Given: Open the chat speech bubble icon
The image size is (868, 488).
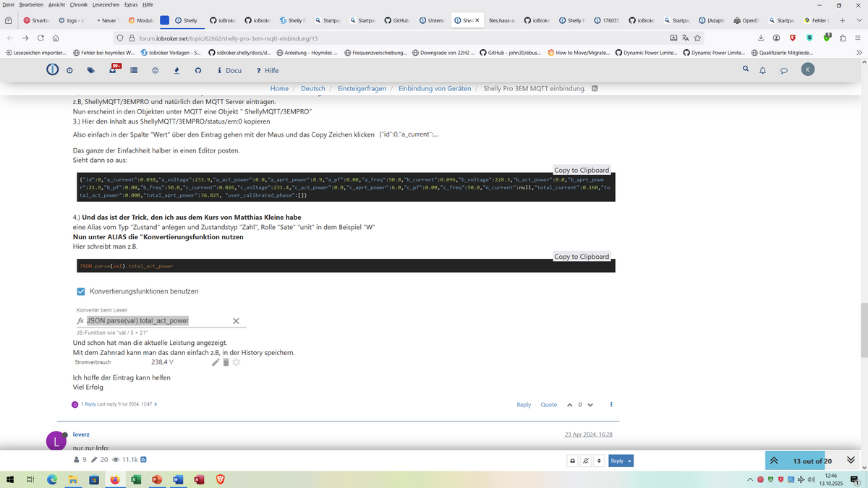Looking at the screenshot, I should click(x=783, y=70).
